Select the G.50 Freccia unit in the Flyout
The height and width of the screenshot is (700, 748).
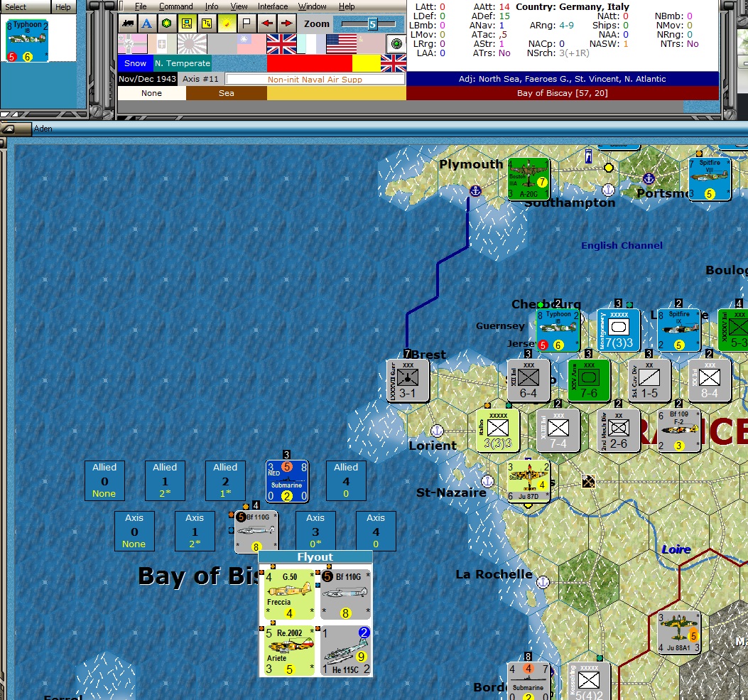[289, 593]
